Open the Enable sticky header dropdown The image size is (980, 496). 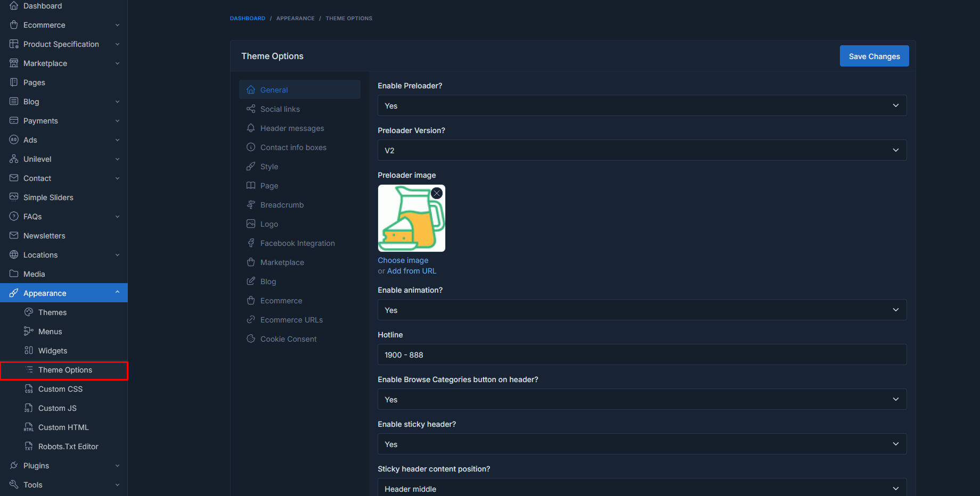coord(642,444)
